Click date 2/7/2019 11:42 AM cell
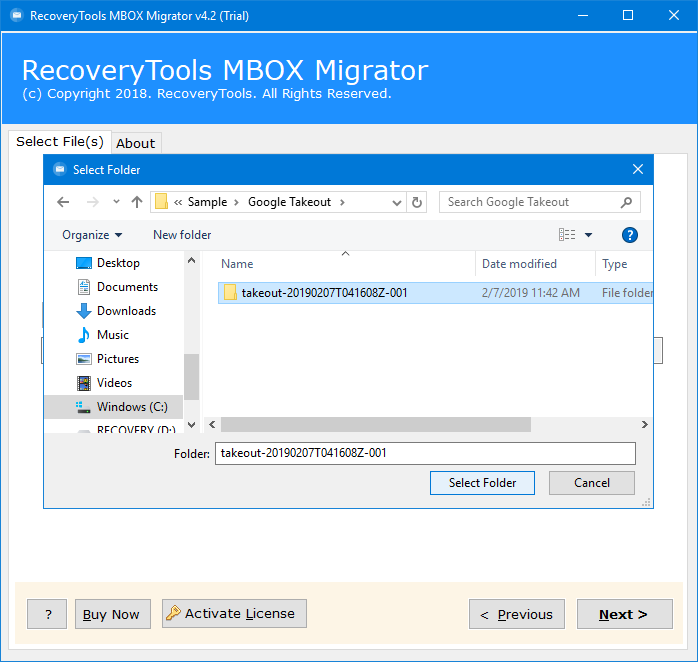Screen dimensions: 698x662 [531, 293]
